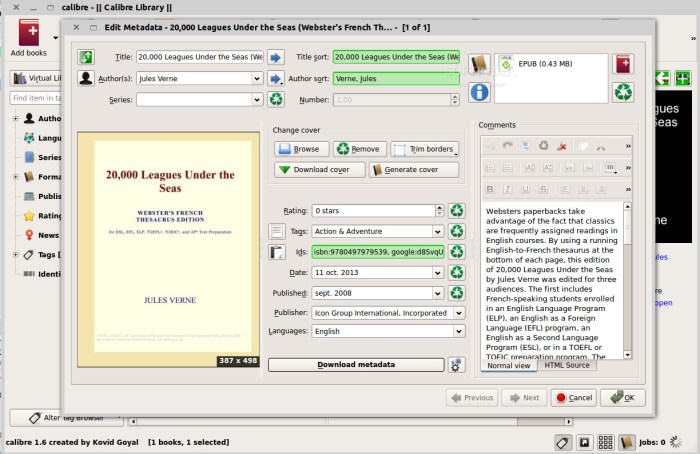This screenshot has height=454, width=700.
Task: Select Languages item in tag browser
Action: pyautogui.click(x=42, y=138)
